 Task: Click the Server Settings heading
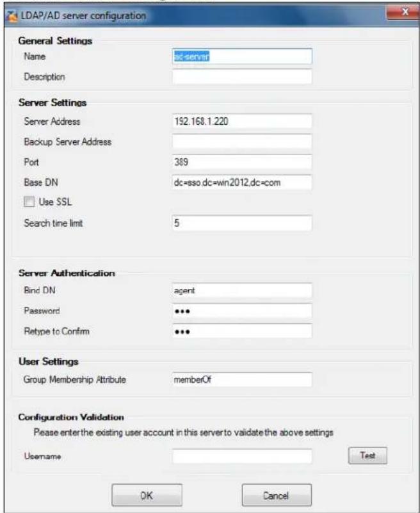click(52, 102)
